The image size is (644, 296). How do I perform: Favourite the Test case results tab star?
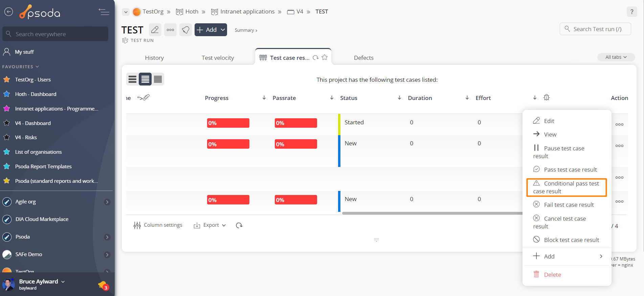pos(325,57)
